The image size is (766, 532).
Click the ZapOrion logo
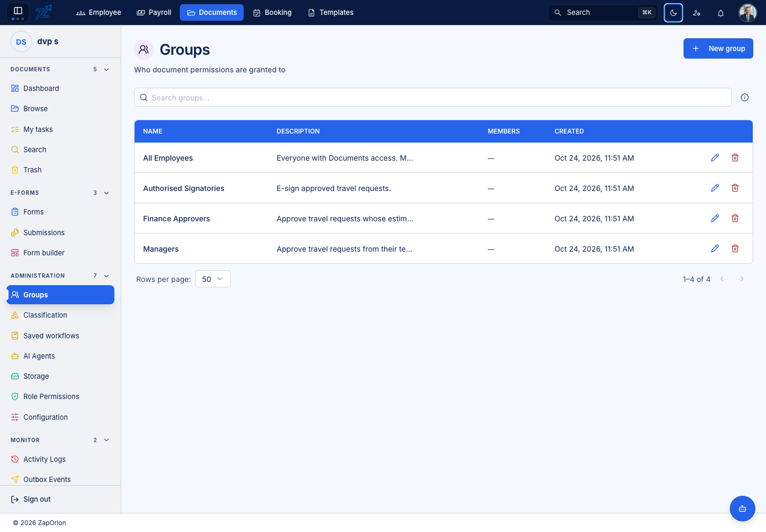click(x=43, y=12)
